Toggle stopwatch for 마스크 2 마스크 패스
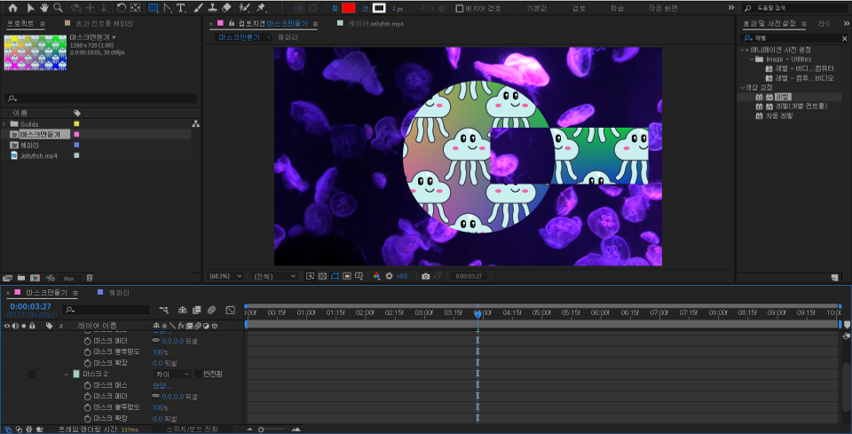The image size is (852, 434). click(x=87, y=385)
